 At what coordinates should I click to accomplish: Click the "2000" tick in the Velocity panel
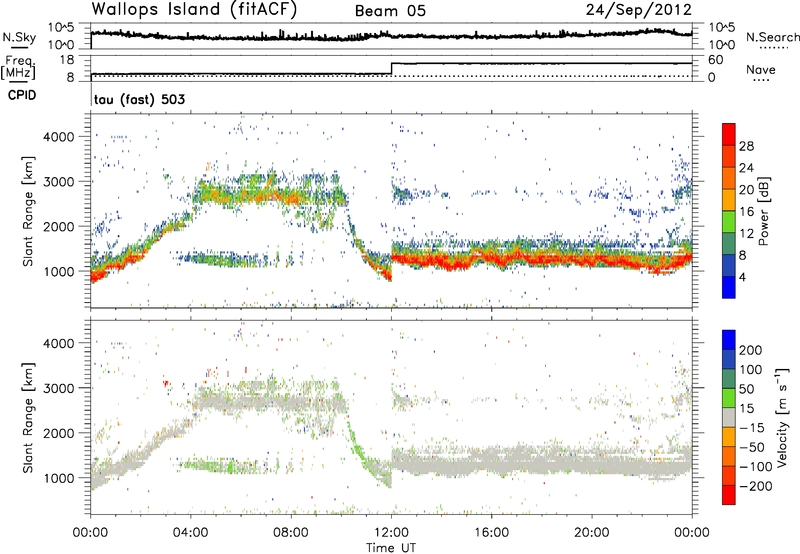pyautogui.click(x=59, y=433)
